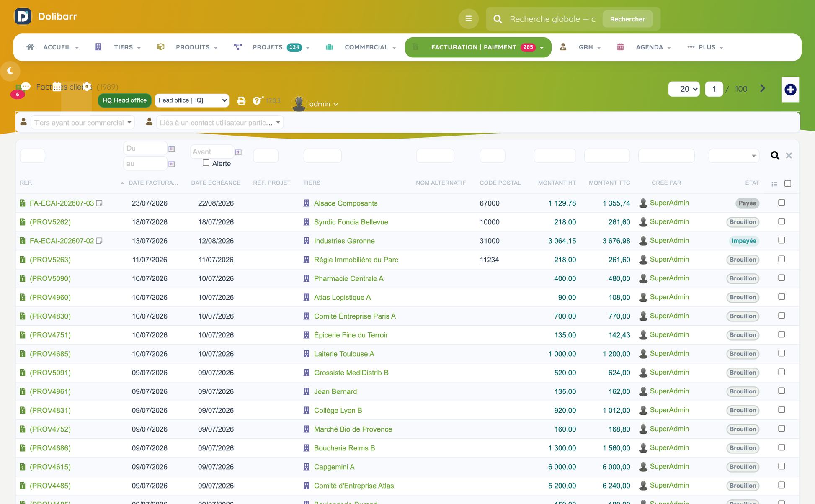Click the company icon beside Capgemini A
This screenshot has width=815, height=504.
[x=307, y=467]
